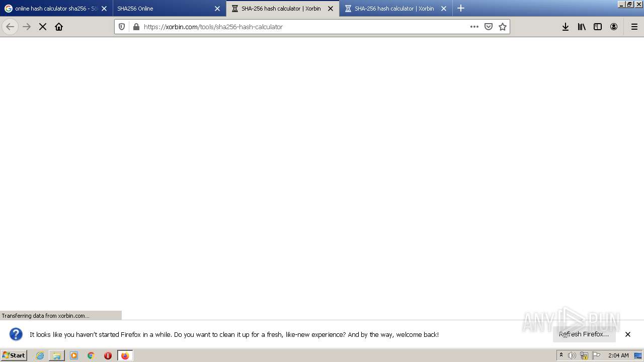Open File Explorer from taskbar
Viewport: 644px width, 362px height.
[57, 355]
